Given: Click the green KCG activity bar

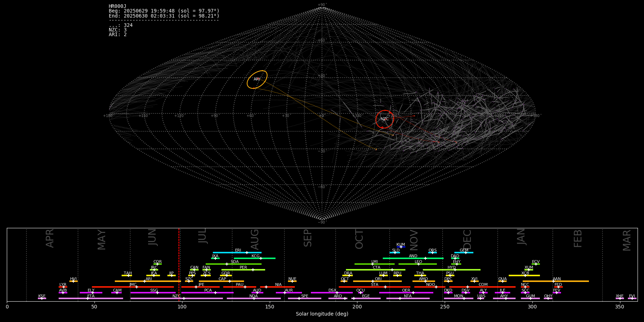Looking at the screenshot, I should [255, 258].
